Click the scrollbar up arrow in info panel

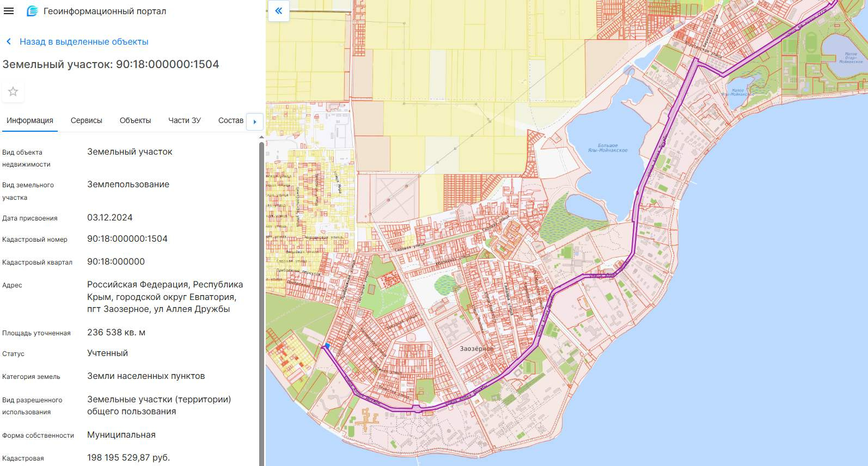(x=261, y=137)
